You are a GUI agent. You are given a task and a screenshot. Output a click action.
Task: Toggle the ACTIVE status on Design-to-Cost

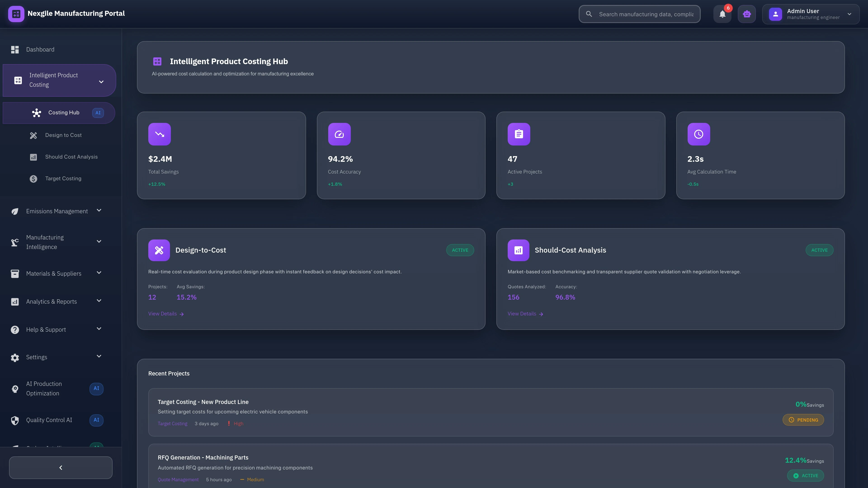tap(460, 250)
